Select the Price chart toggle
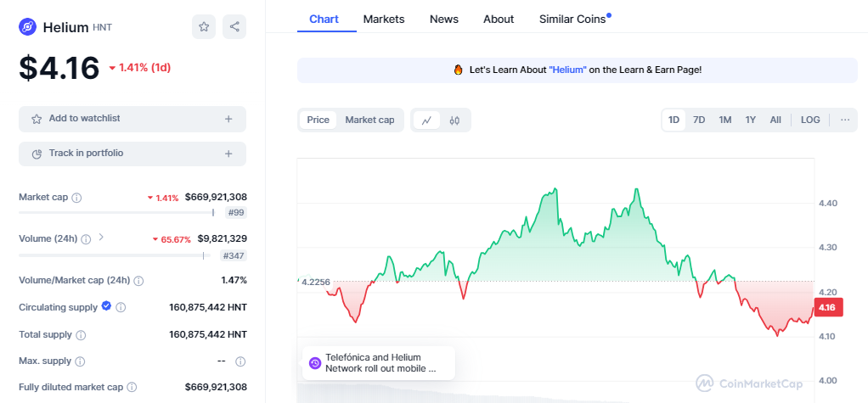Viewport: 868px width, 403px height. 318,120
